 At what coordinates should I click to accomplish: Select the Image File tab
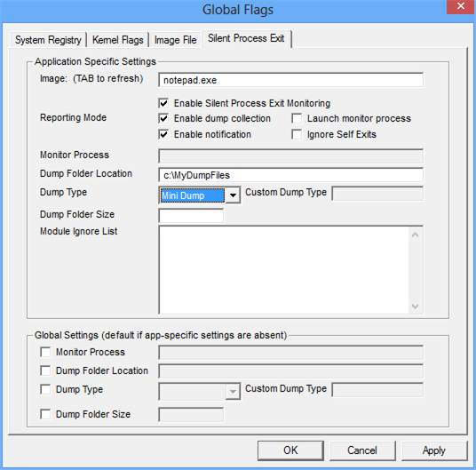(175, 40)
